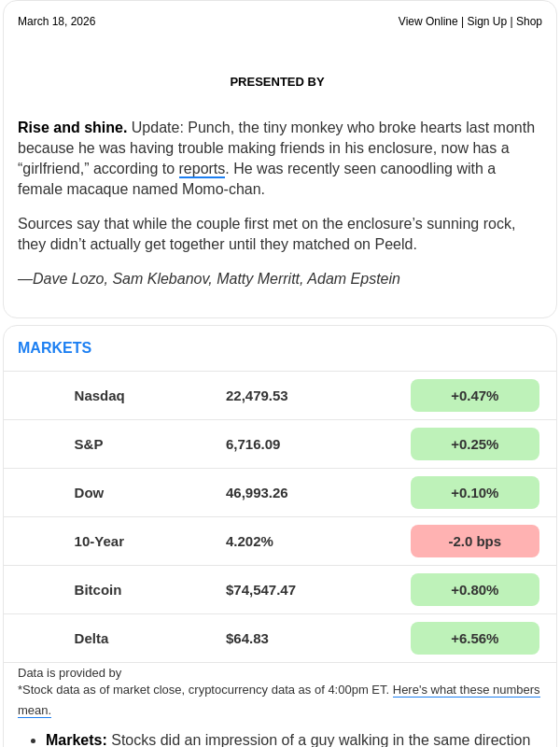Select the Nasdaq index name
Image resolution: width=560 pixels, height=747 pixels.
[x=99, y=396]
